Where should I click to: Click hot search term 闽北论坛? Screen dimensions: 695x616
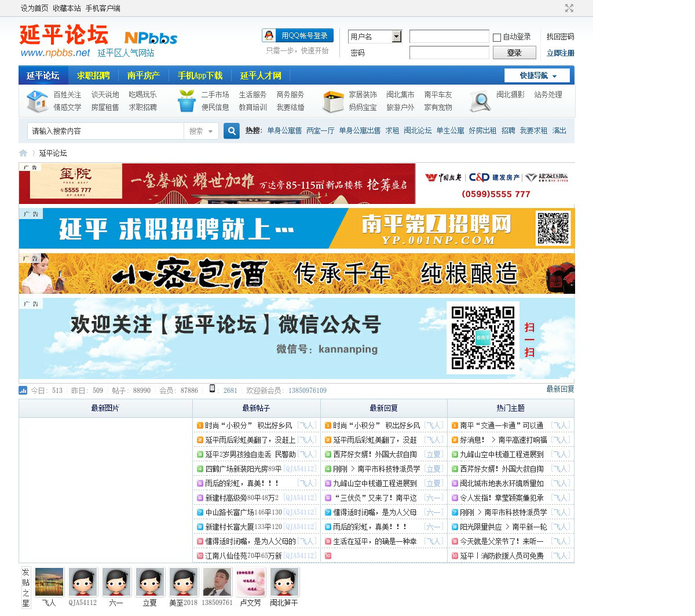point(418,130)
